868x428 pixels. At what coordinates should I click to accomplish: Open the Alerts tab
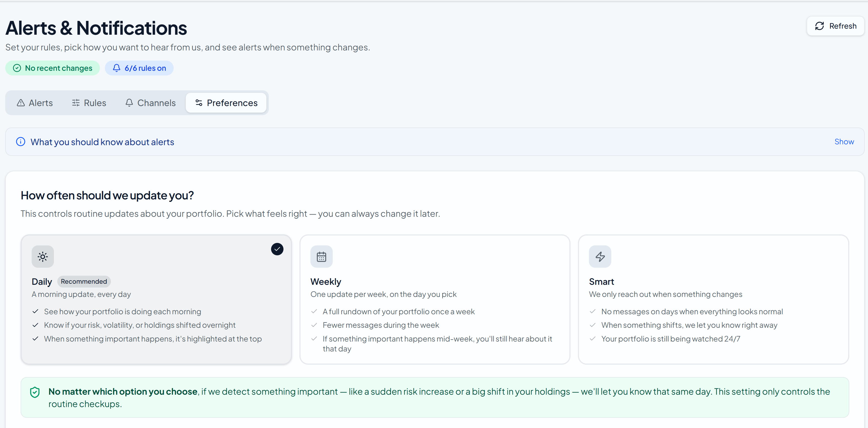tap(35, 103)
